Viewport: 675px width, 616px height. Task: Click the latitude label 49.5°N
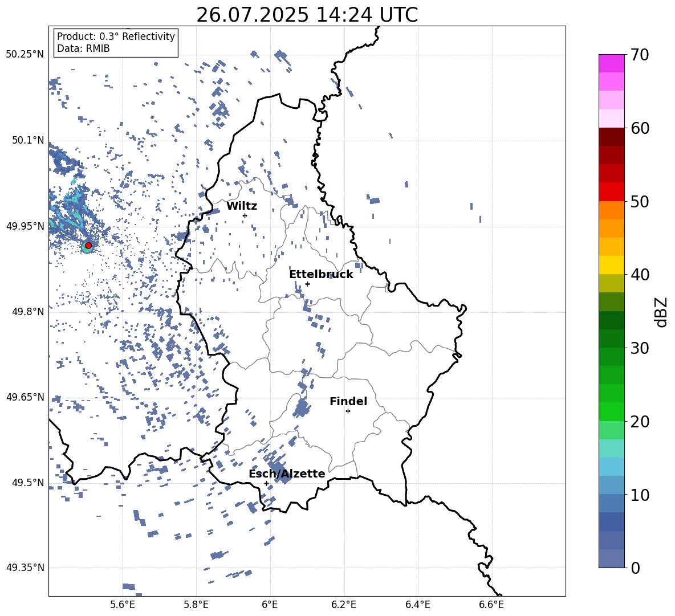tap(29, 482)
